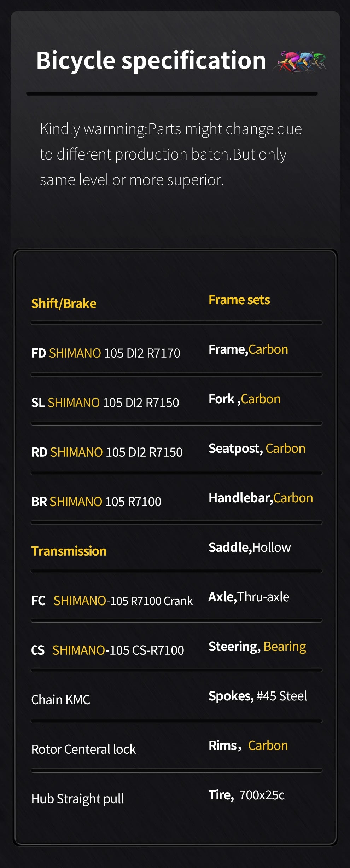Select the Frame sets section header

pyautogui.click(x=239, y=300)
